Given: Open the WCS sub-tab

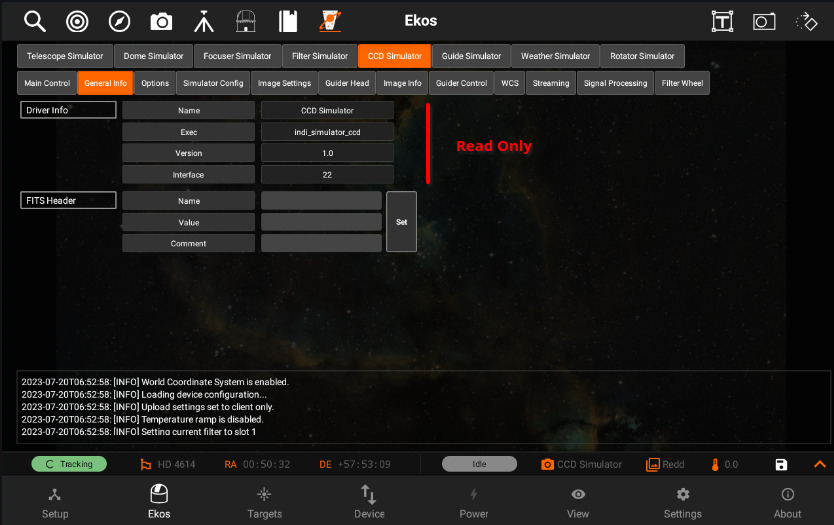Looking at the screenshot, I should 510,83.
